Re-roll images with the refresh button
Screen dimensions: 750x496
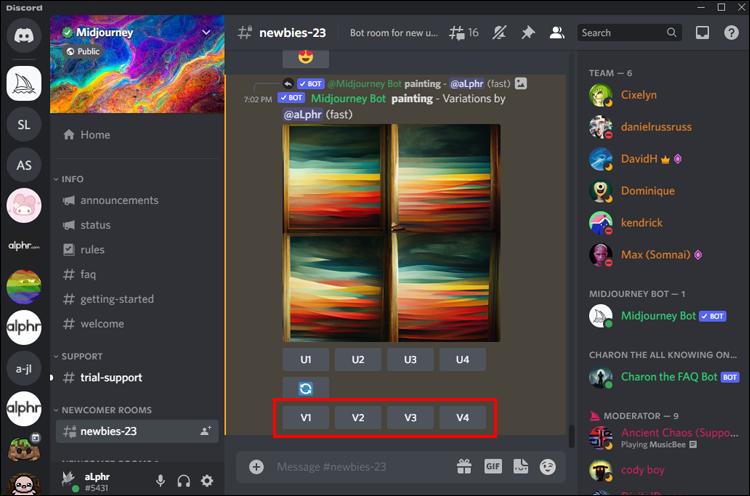pyautogui.click(x=306, y=388)
